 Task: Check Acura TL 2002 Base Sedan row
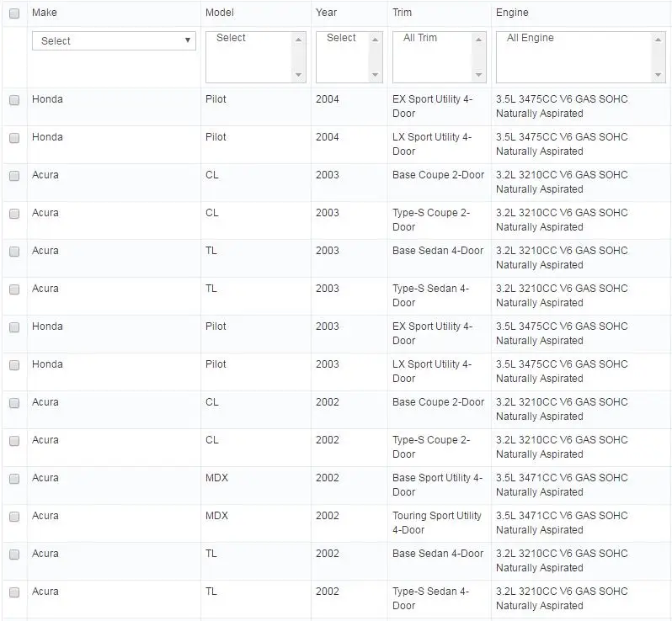coord(14,555)
